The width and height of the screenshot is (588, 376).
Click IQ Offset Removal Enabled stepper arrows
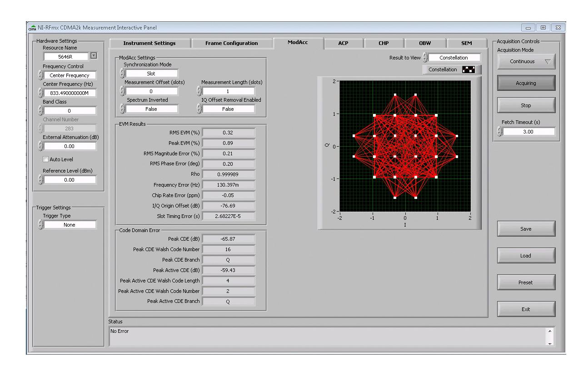click(199, 109)
